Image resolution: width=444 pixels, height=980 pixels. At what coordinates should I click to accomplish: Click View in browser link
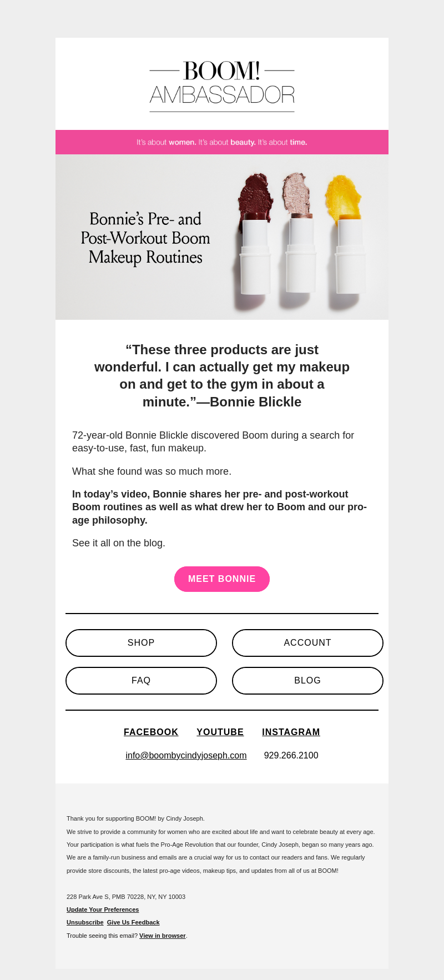(x=163, y=936)
